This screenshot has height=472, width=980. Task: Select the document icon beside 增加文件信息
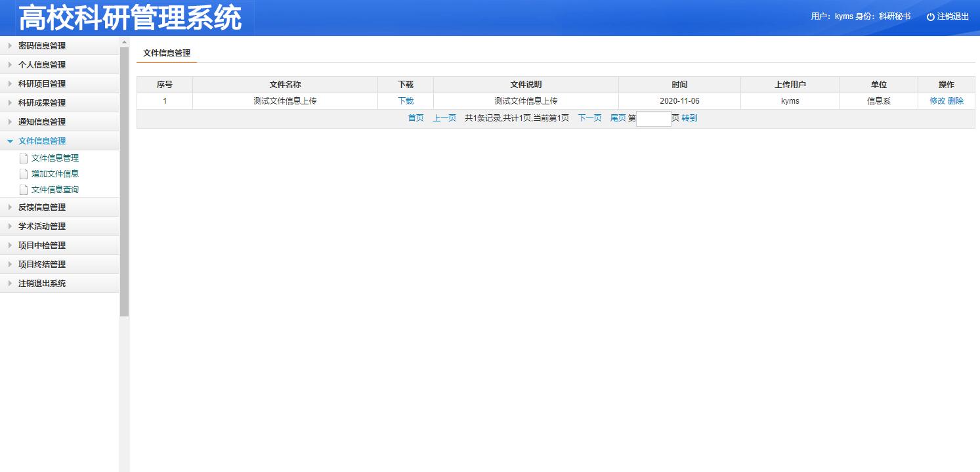point(24,173)
